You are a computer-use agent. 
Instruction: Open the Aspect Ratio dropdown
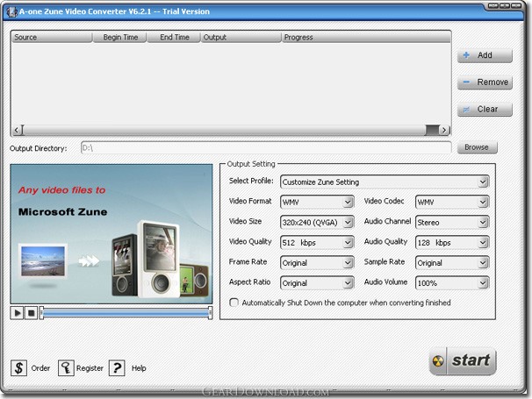pyautogui.click(x=317, y=283)
